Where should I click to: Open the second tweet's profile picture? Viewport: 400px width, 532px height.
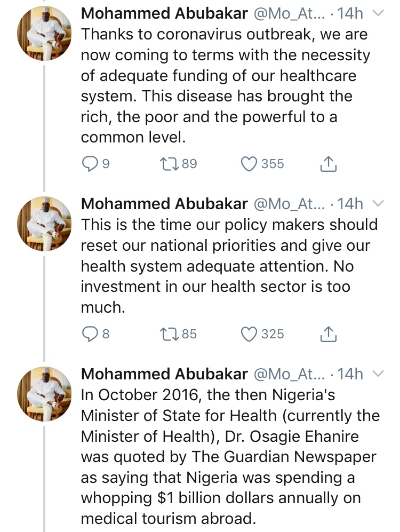[44, 224]
